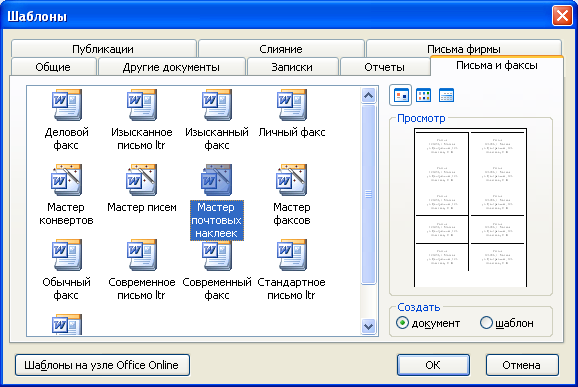Open Шаблоны на узле Office Online
Screen dimensions: 578x387
[x=102, y=365]
